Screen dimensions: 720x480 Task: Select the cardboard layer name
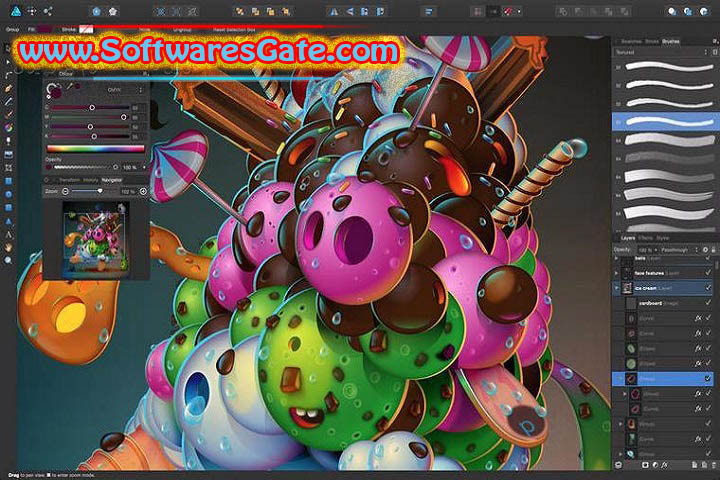pyautogui.click(x=650, y=303)
